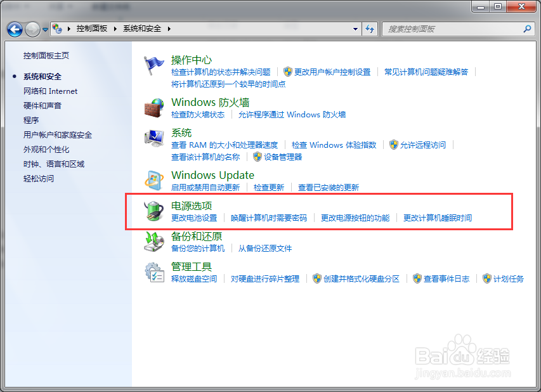The height and width of the screenshot is (392, 541).
Task: Click 查看已安装的更新 link
Action: (x=329, y=187)
